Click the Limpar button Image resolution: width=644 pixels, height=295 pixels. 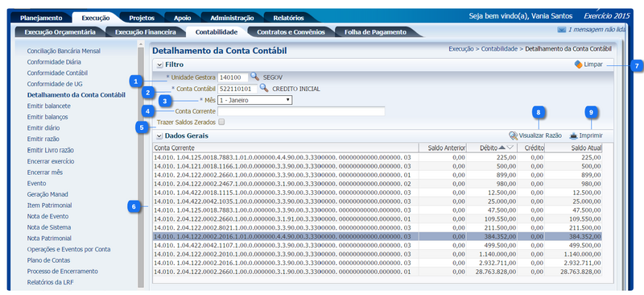click(589, 64)
